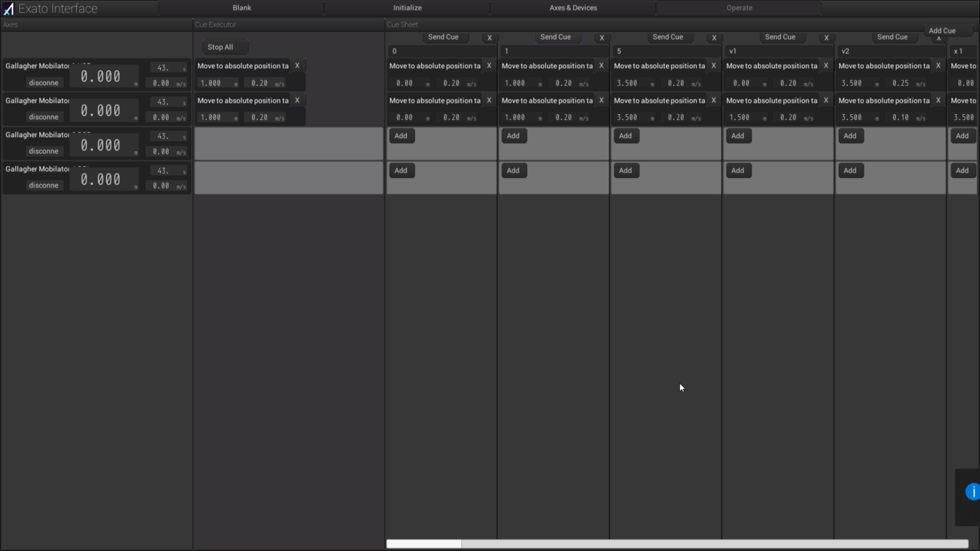The width and height of the screenshot is (980, 551).
Task: Disconnect the first Gallagher Mobilator axis
Action: [x=43, y=82]
